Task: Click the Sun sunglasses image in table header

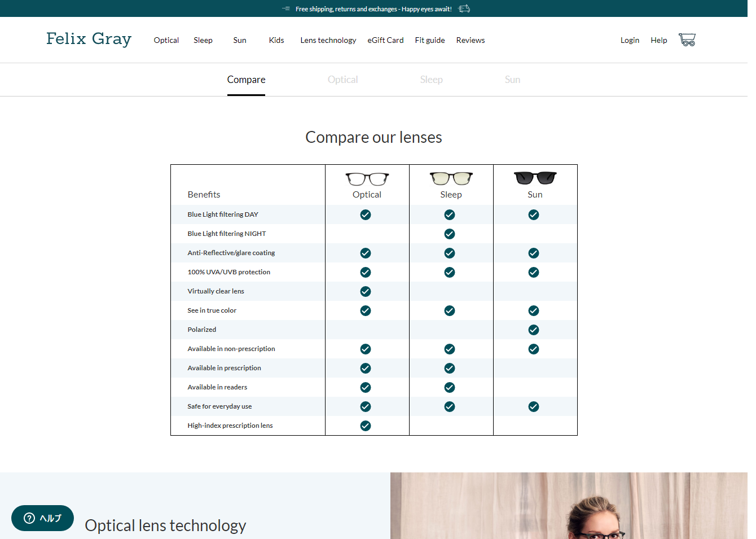Action: coord(535,178)
